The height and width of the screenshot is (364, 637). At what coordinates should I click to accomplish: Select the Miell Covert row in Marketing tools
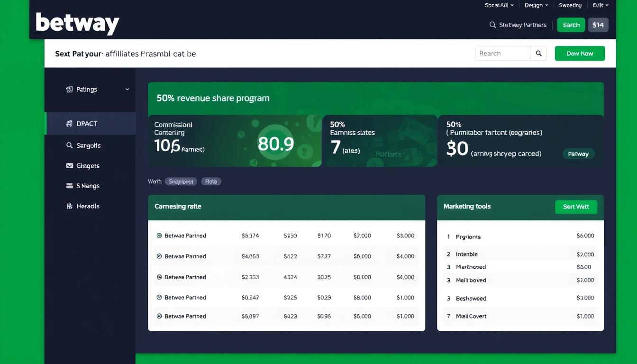point(520,316)
